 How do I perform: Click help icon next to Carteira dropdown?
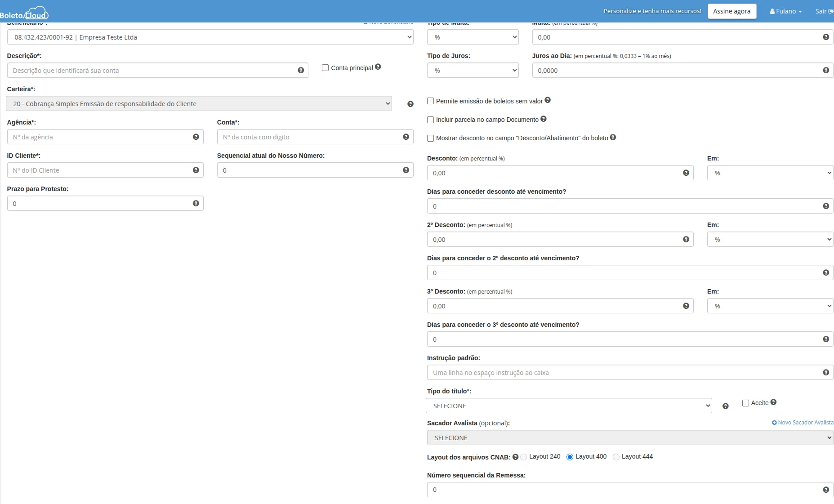pos(410,104)
